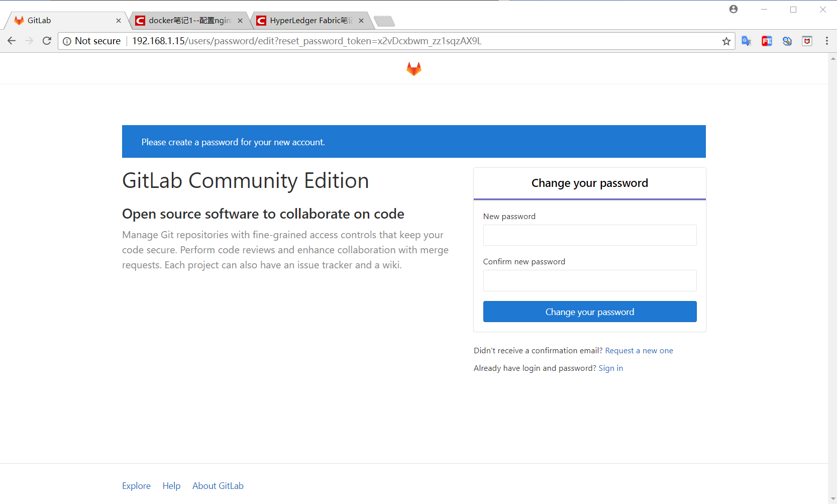
Task: Open Chrome three-dot menu
Action: pyautogui.click(x=827, y=41)
